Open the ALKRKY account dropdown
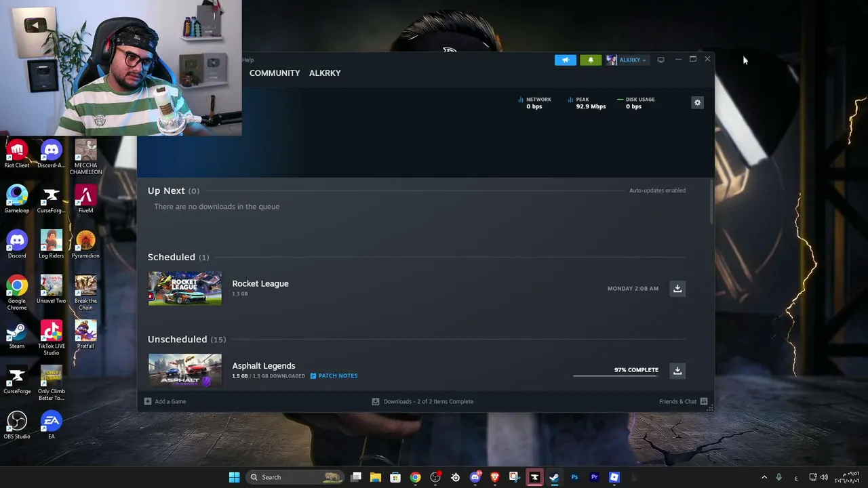868x488 pixels. point(627,60)
